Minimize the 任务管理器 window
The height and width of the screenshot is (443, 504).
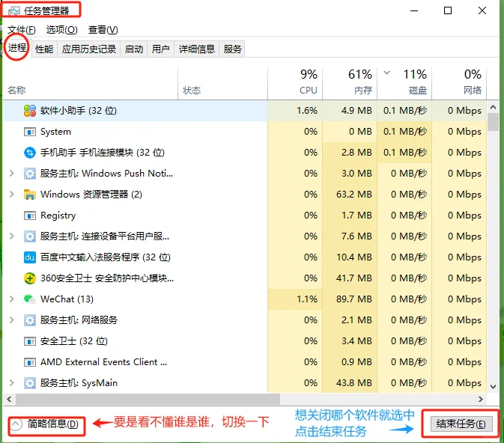pos(414,11)
